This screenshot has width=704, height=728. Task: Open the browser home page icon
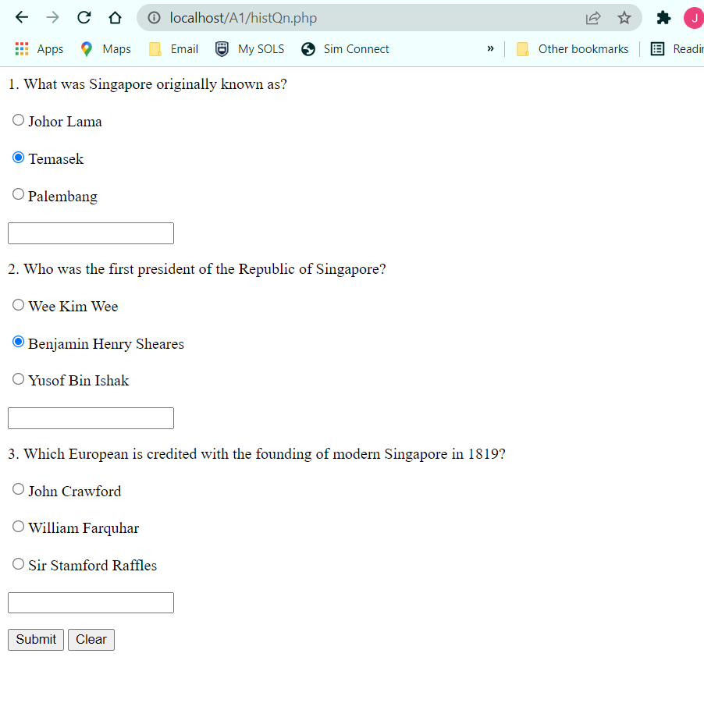116,18
